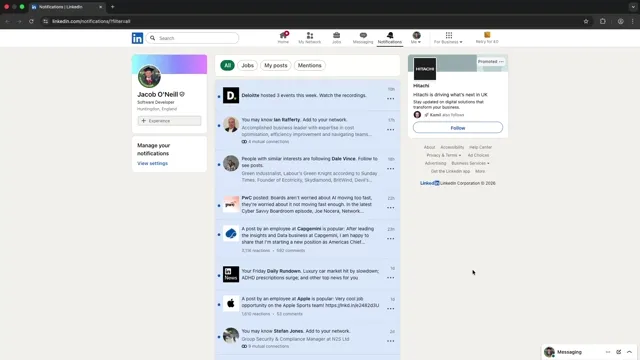Image resolution: width=640 pixels, height=360 pixels.
Task: Select the All notifications filter
Action: (227, 65)
